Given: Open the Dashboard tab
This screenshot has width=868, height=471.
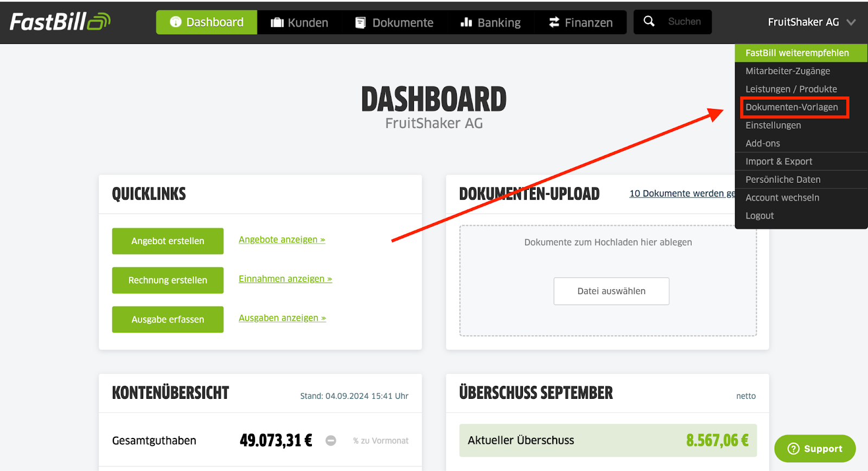Looking at the screenshot, I should coord(207,22).
